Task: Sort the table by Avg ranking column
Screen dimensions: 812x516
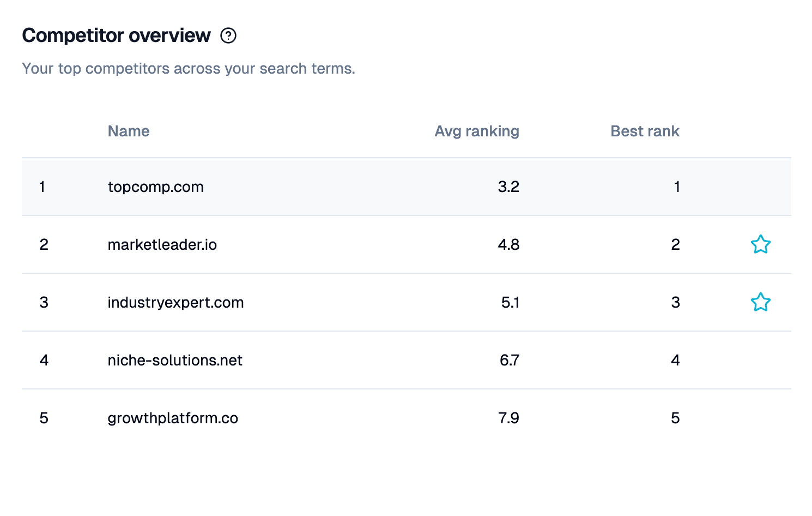Action: click(x=477, y=131)
